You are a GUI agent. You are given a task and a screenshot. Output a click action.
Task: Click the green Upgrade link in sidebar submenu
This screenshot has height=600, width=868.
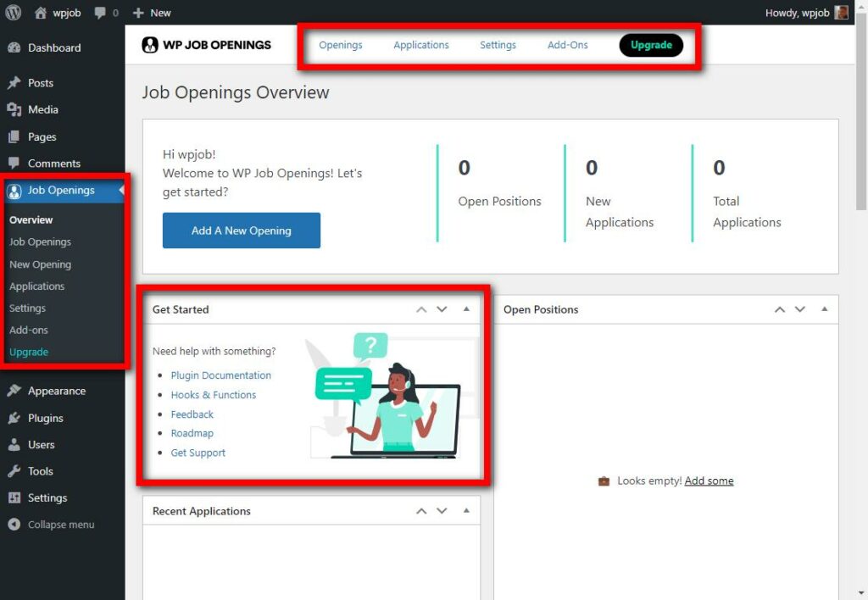point(29,352)
